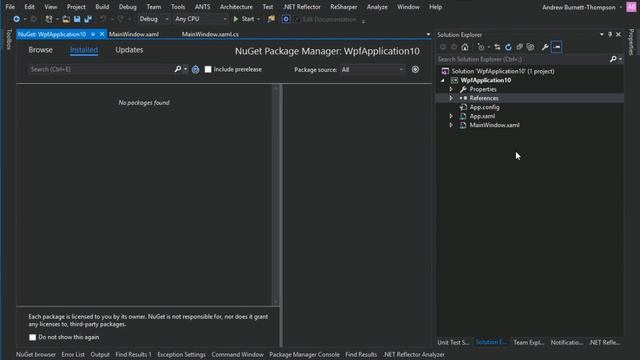Save all files with the multi-disk icon
Screen dimensions: 640x360
[88, 19]
